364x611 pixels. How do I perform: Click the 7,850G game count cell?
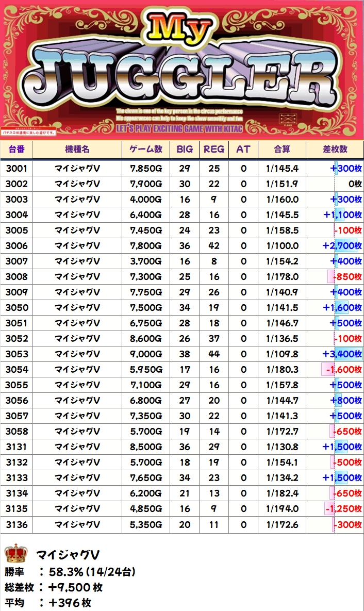146,168
